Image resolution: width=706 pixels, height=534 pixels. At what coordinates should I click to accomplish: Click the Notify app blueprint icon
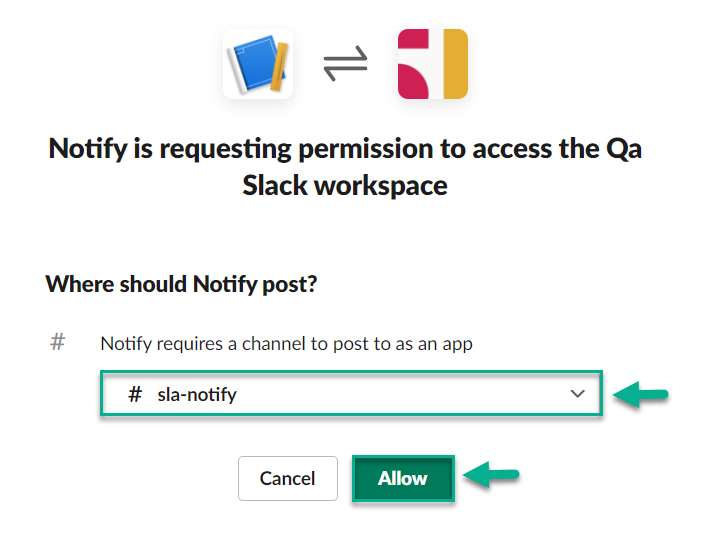tap(257, 64)
